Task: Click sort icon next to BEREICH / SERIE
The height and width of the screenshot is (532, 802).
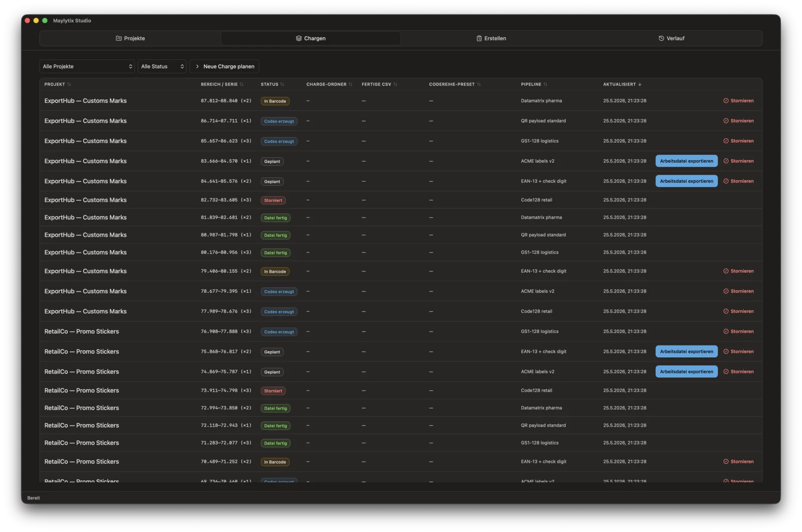Action: pos(242,84)
